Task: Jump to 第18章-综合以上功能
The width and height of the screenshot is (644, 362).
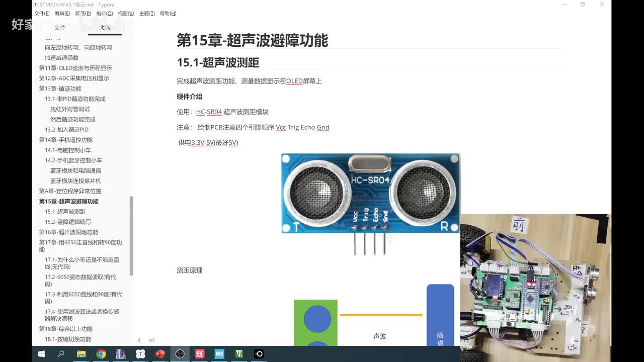Action: click(x=65, y=329)
